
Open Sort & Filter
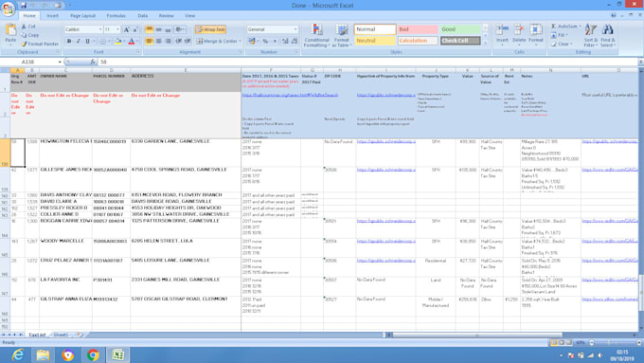(591, 35)
